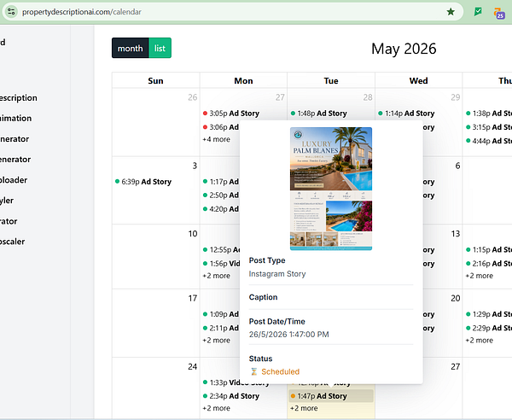
Task: Click the hourglass icon beside Scheduled
Action: (254, 371)
